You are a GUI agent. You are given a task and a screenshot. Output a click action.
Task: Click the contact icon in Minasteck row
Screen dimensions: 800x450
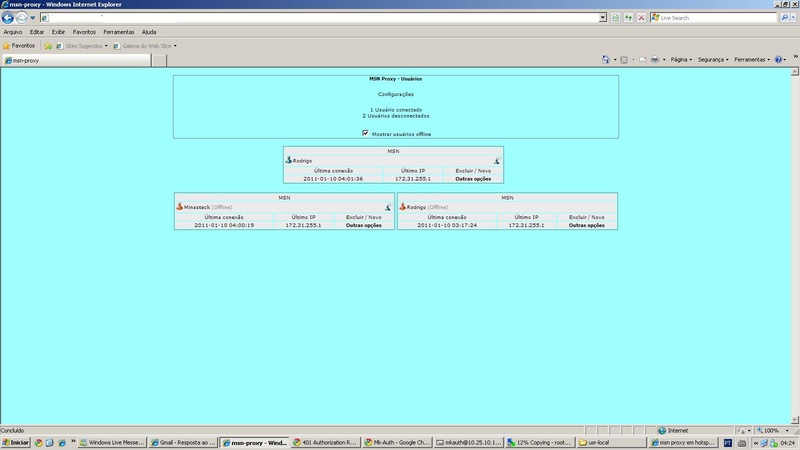click(x=388, y=207)
